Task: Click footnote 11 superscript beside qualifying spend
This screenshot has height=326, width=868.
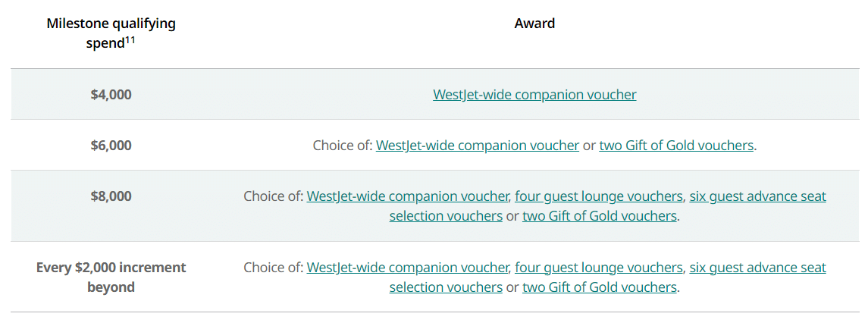Action: pos(130,39)
